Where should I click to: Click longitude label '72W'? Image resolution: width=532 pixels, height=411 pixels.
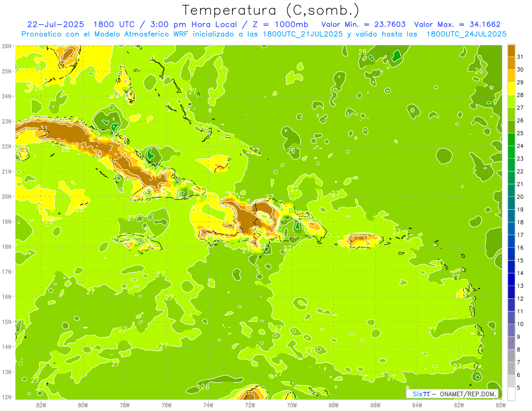click(x=250, y=405)
